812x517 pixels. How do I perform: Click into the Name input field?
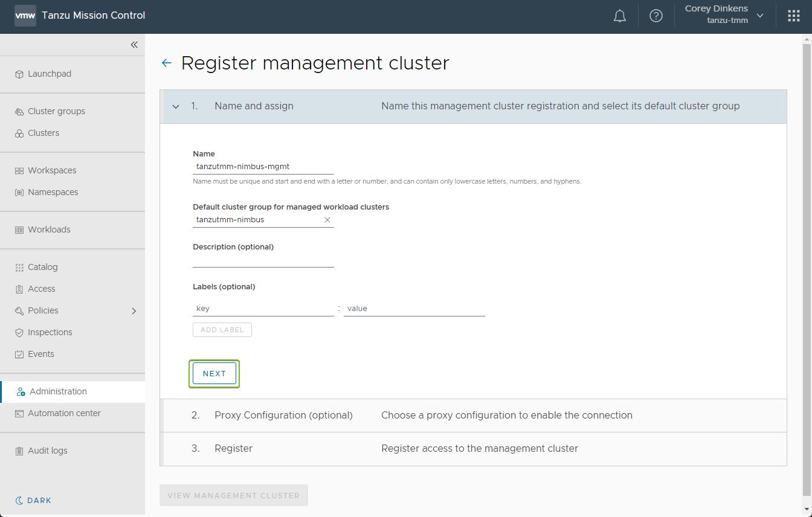263,167
